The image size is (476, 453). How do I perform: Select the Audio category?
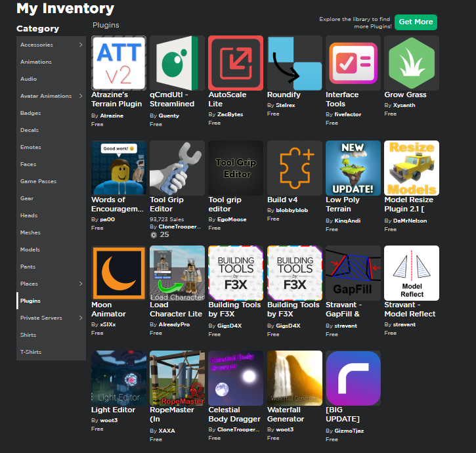(51, 79)
